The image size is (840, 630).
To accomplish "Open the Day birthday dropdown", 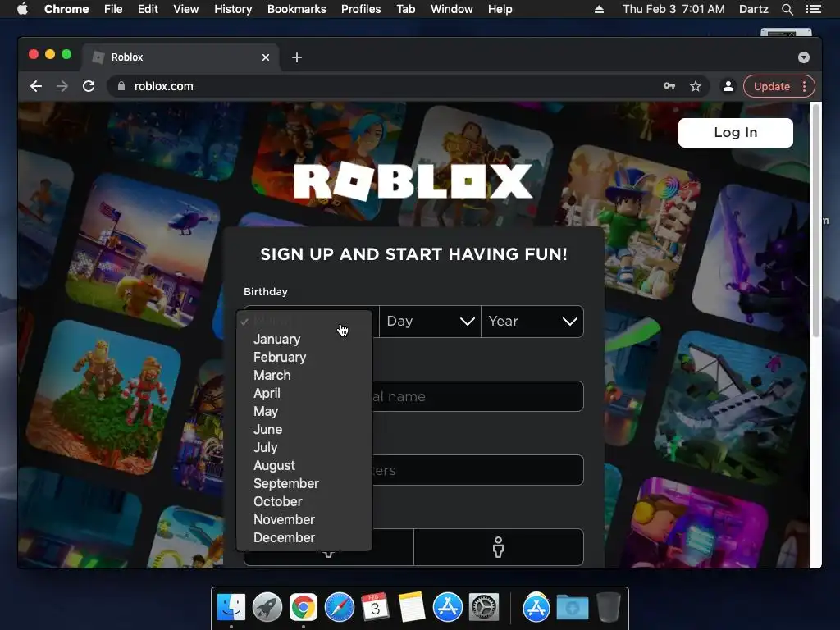I will pyautogui.click(x=430, y=322).
